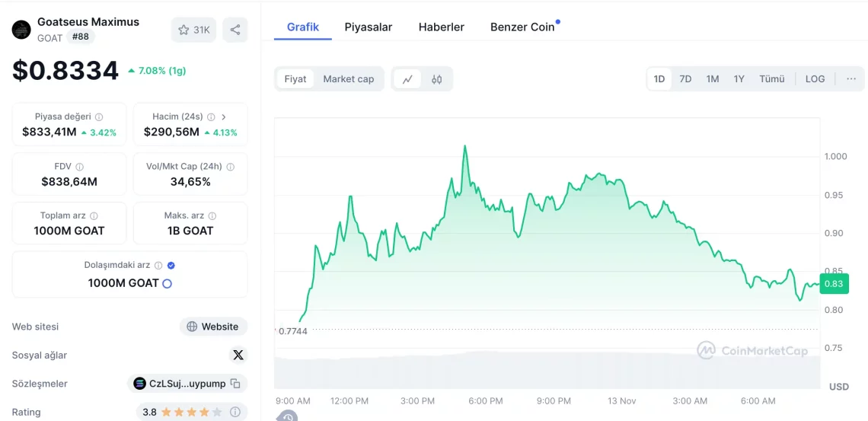Screen dimensions: 868x421
Task: Click the #88 rank badge
Action: point(81,37)
